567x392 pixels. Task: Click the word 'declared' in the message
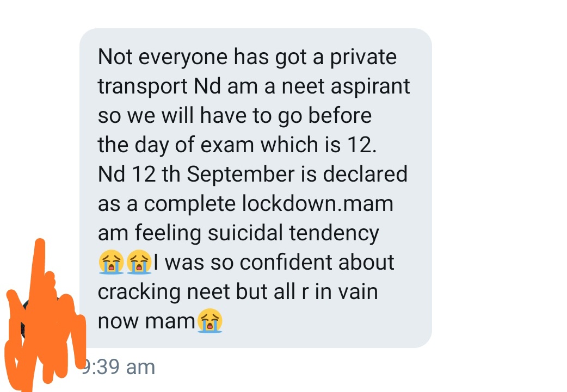coord(365,174)
